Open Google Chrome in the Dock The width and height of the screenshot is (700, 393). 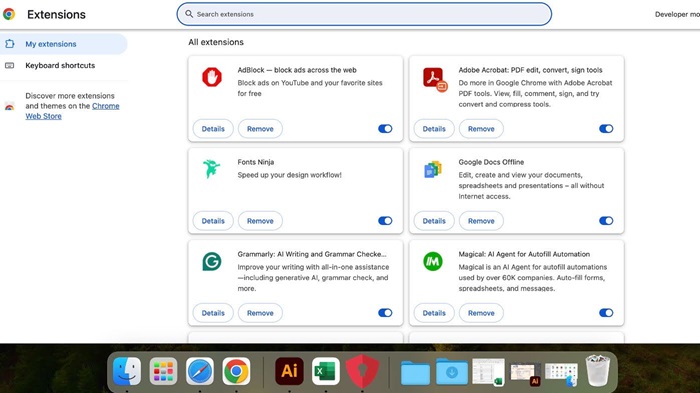[x=236, y=371]
